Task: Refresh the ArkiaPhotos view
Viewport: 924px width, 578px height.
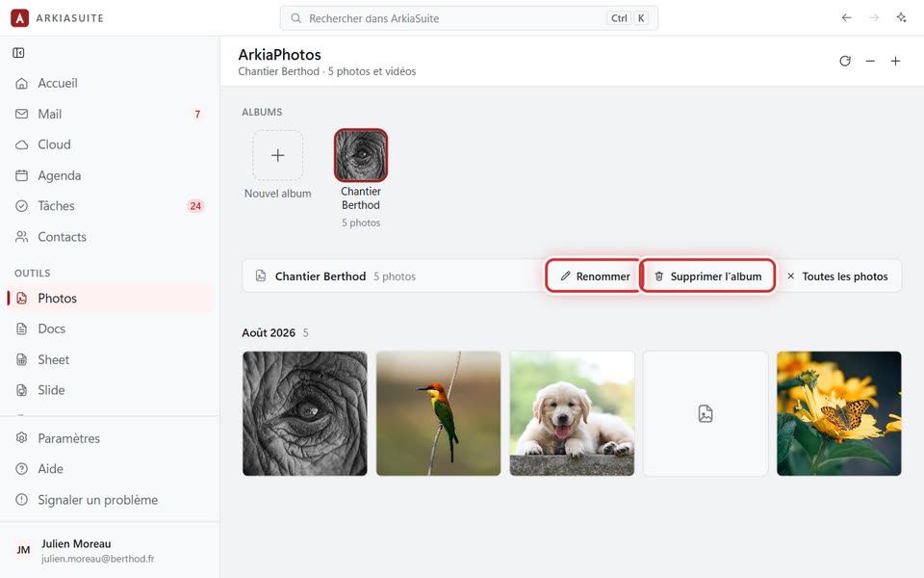Action: (845, 61)
